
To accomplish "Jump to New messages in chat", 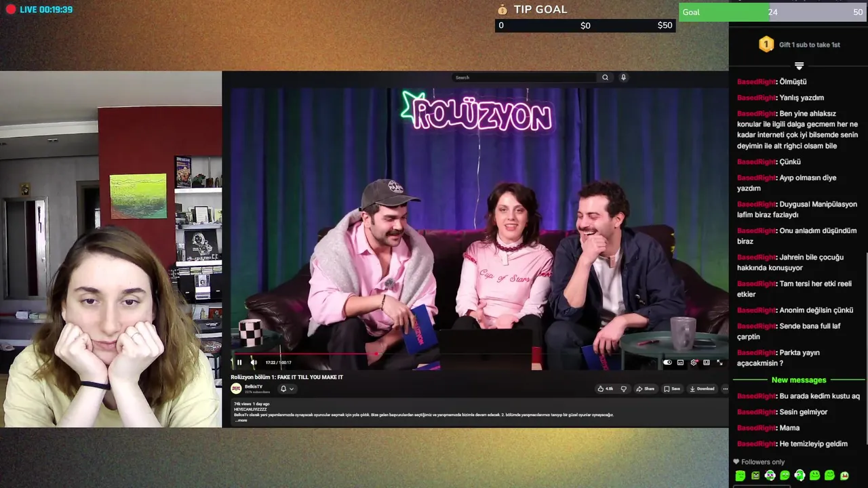I will (799, 380).
